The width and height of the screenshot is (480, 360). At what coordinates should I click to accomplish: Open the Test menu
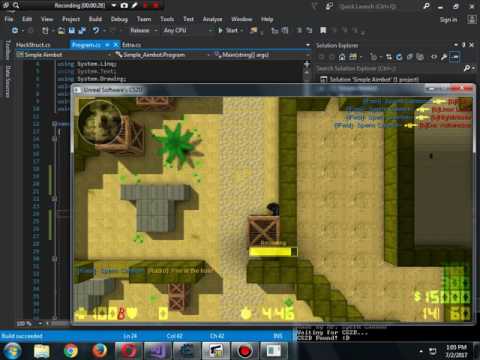click(x=188, y=19)
